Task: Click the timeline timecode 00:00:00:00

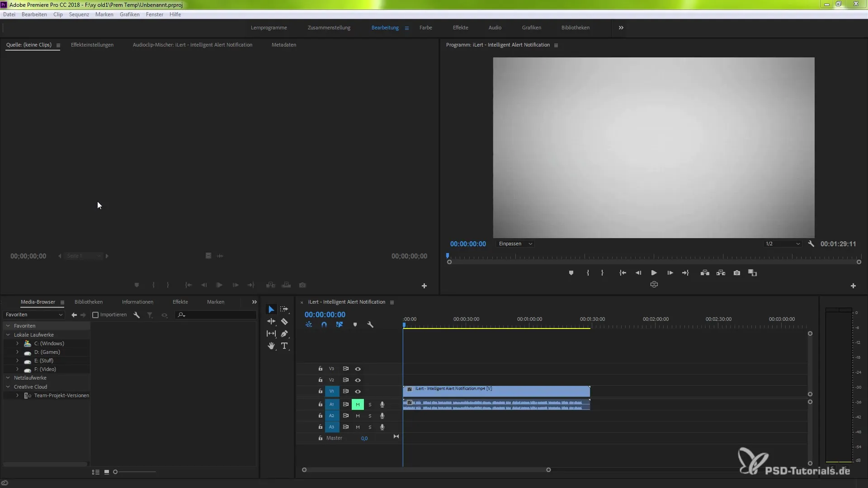Action: (x=325, y=315)
